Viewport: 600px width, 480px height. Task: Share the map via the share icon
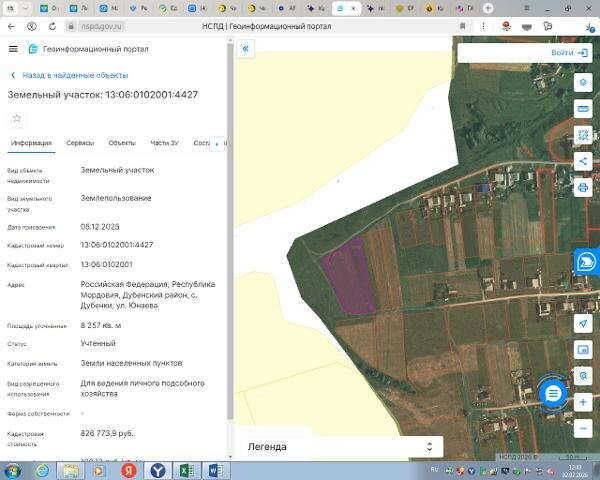583,161
